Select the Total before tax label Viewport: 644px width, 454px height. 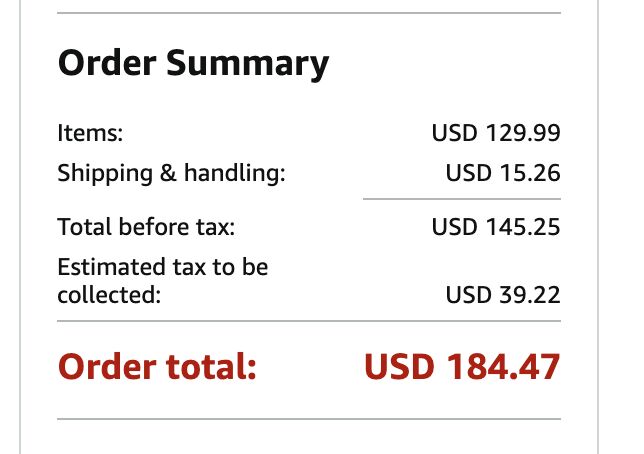[146, 227]
